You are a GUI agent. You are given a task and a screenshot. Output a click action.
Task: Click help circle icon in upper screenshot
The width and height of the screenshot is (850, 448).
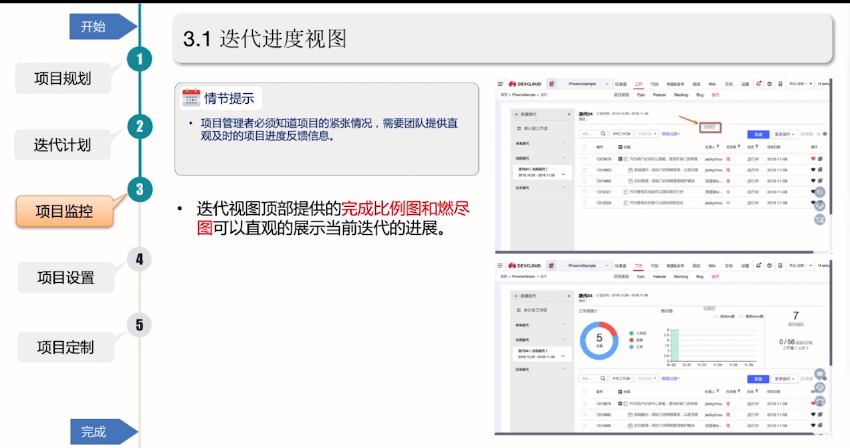(x=770, y=84)
